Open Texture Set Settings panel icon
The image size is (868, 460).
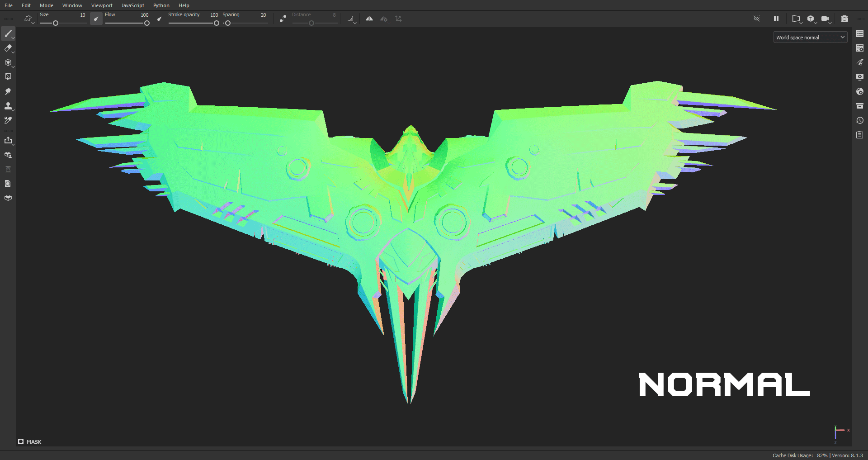pos(860,48)
